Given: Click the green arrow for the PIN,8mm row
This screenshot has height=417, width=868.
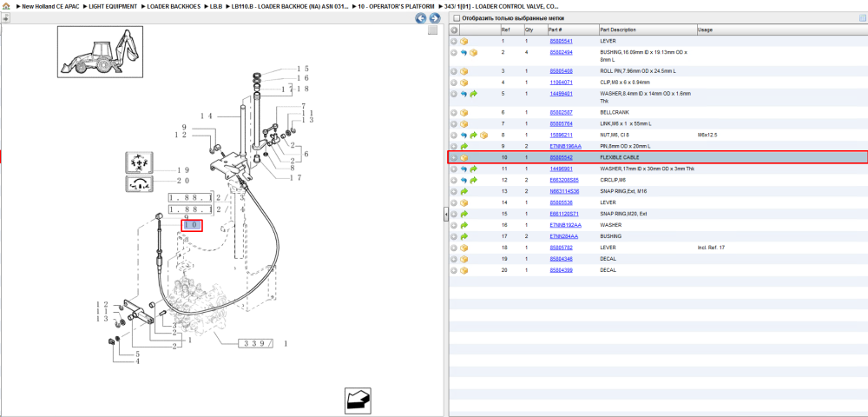Looking at the screenshot, I should coord(464,146).
